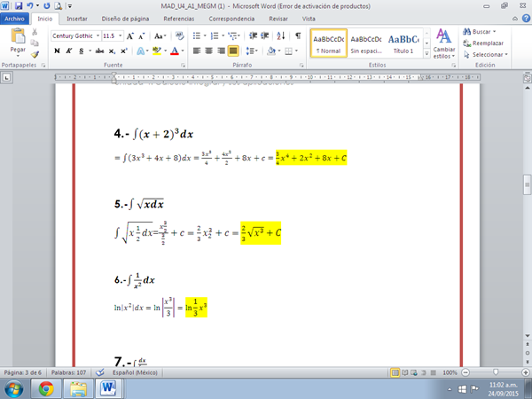Align text to the left
This screenshot has height=399, width=532.
[197, 51]
